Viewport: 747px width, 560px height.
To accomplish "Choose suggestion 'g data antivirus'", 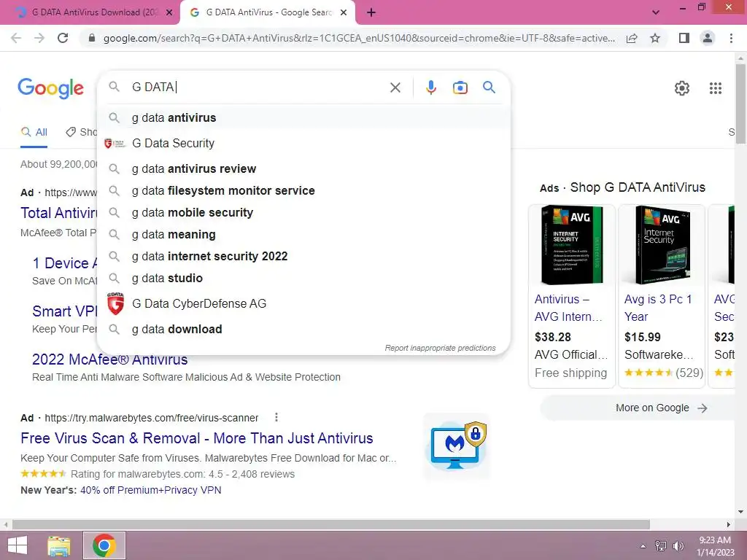I will point(303,117).
